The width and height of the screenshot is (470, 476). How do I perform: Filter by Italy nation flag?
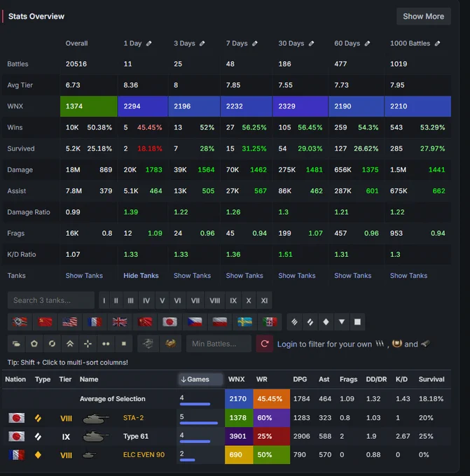270,322
